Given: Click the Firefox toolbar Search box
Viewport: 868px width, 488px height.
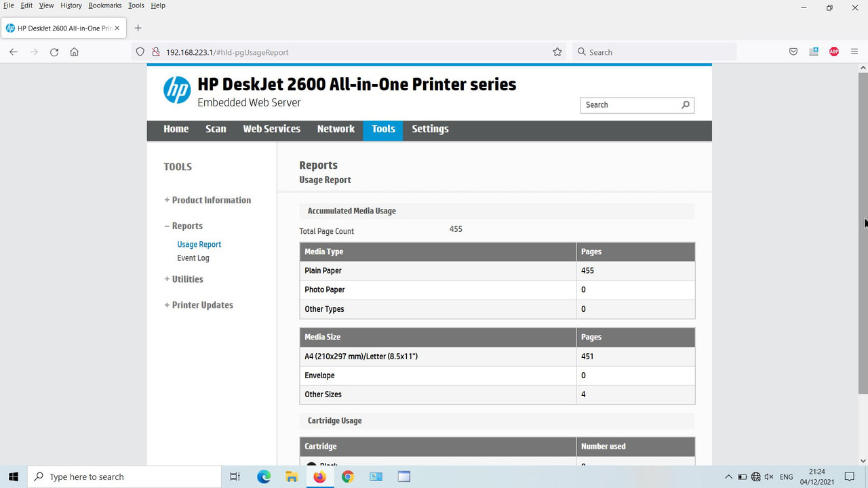Looking at the screenshot, I should tap(654, 52).
